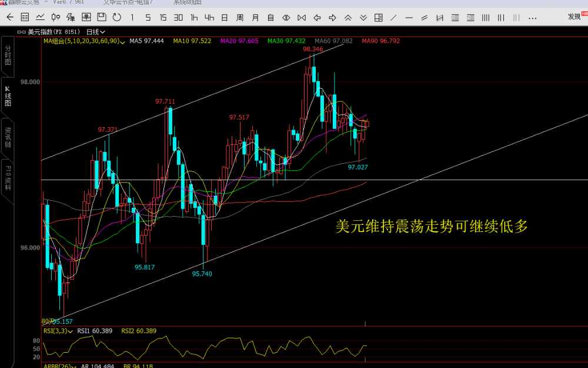Click the MA30 97.432 value label
Image resolution: width=588 pixels, height=368 pixels.
point(286,41)
